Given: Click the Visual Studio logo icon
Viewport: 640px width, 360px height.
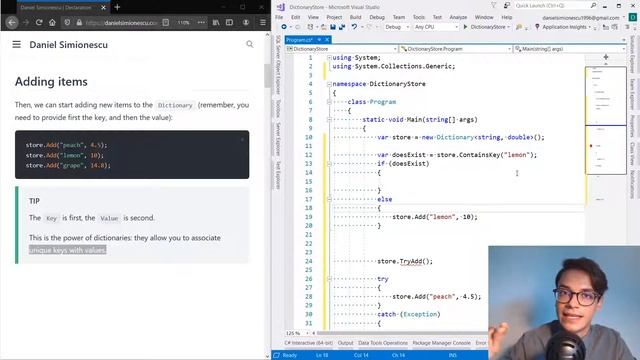Looking at the screenshot, I should (281, 7).
